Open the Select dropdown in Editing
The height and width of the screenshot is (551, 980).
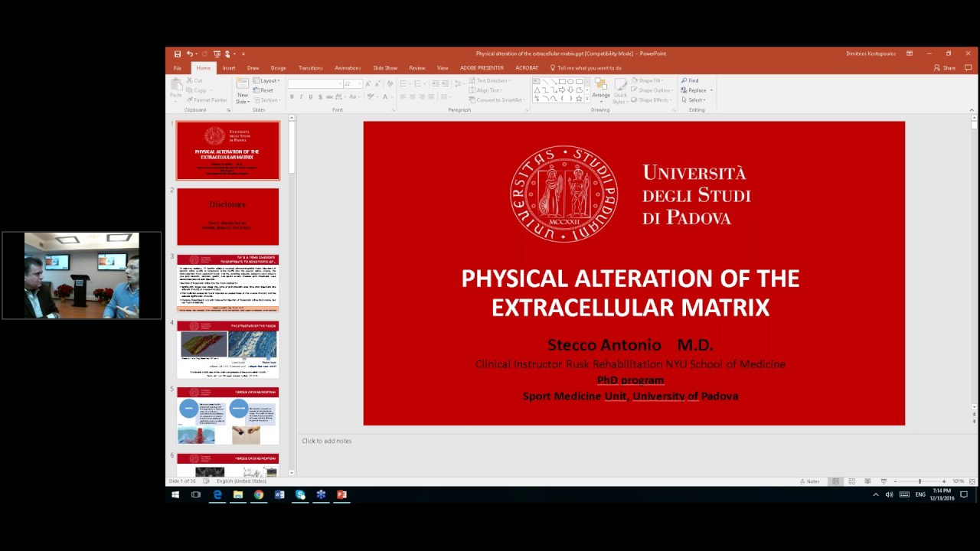pyautogui.click(x=693, y=100)
